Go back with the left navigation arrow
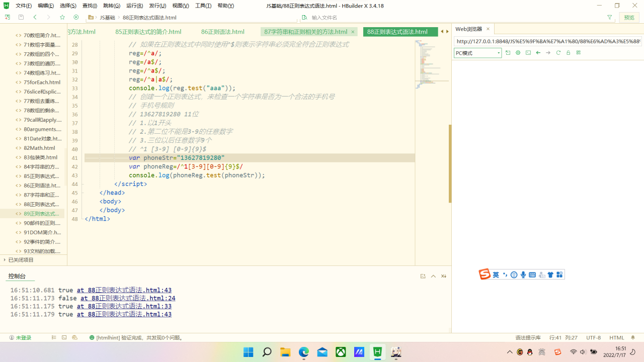Screen dimensions: 644x362 click(x=35, y=17)
